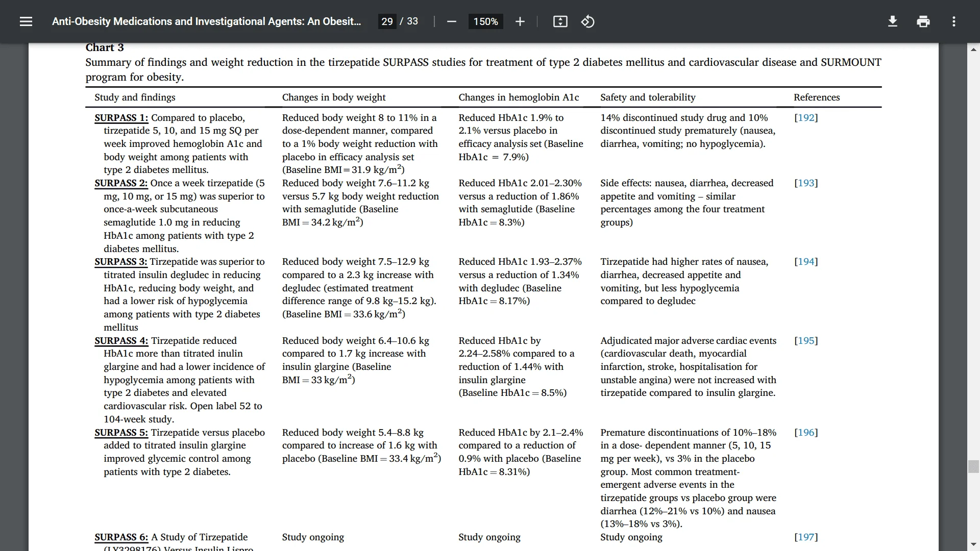Click '(Baseline HbA1c = 8.5%)' text
This screenshot has height=551, width=980.
(x=512, y=393)
